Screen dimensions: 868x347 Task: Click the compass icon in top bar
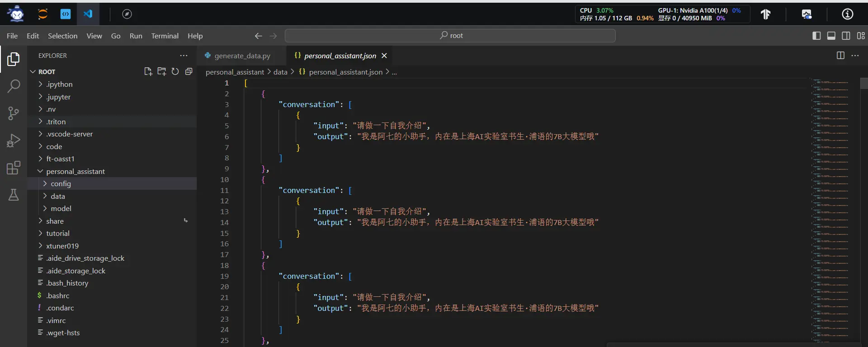127,14
